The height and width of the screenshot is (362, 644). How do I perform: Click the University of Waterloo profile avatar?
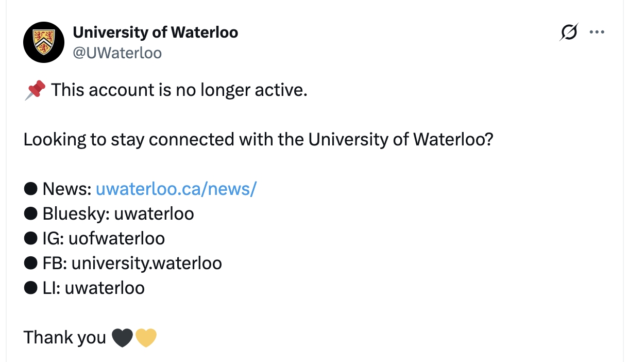[x=44, y=42]
